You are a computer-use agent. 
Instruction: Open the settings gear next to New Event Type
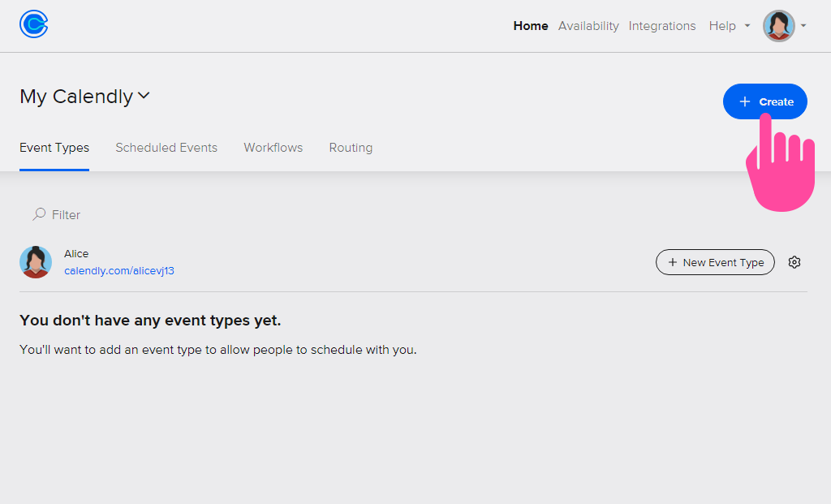(794, 262)
